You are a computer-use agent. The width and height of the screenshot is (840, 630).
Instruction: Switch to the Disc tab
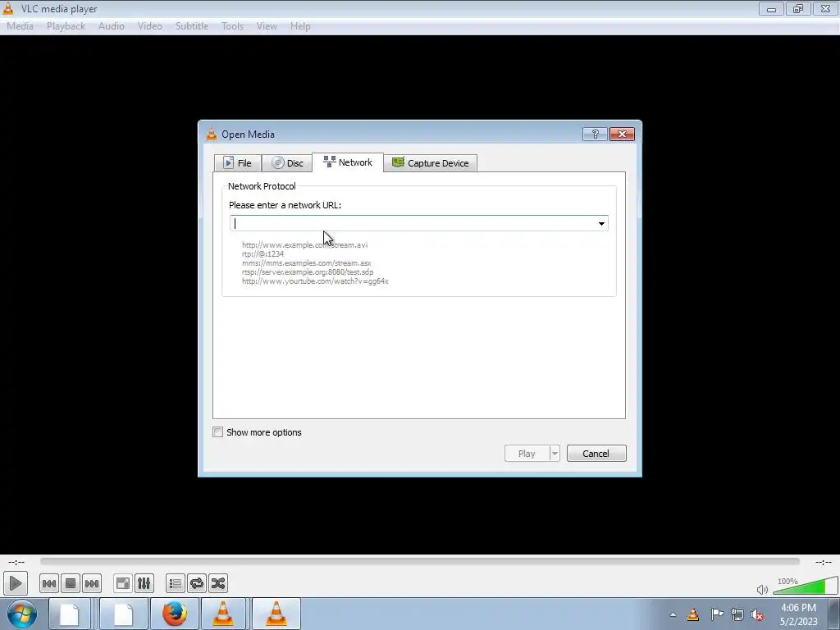point(287,163)
